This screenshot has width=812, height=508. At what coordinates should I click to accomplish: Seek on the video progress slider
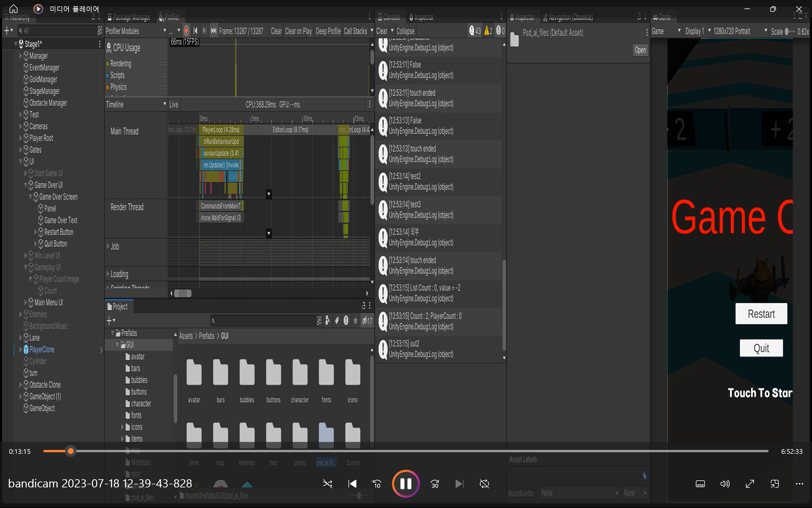coord(405,451)
